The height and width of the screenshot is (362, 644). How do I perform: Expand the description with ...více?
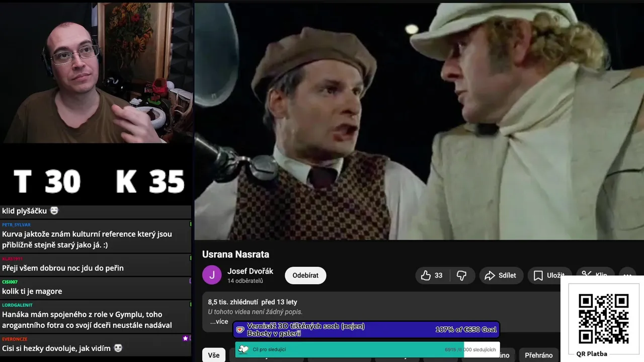(x=219, y=322)
